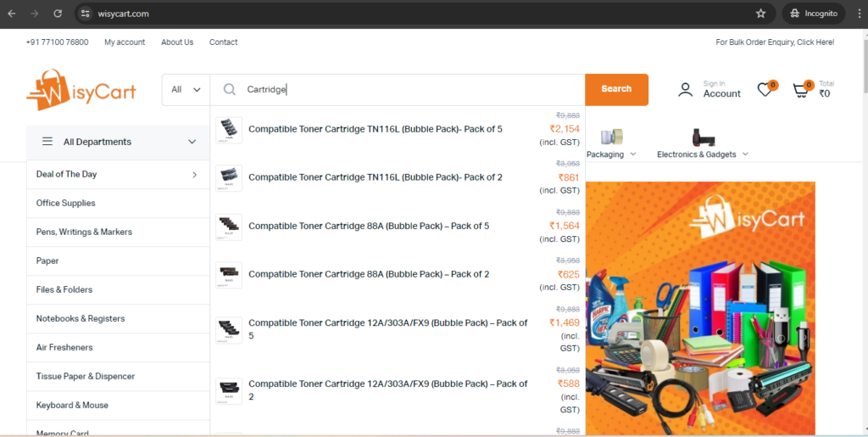The width and height of the screenshot is (868, 437).
Task: Click the ₹2,154 price
Action: (564, 128)
